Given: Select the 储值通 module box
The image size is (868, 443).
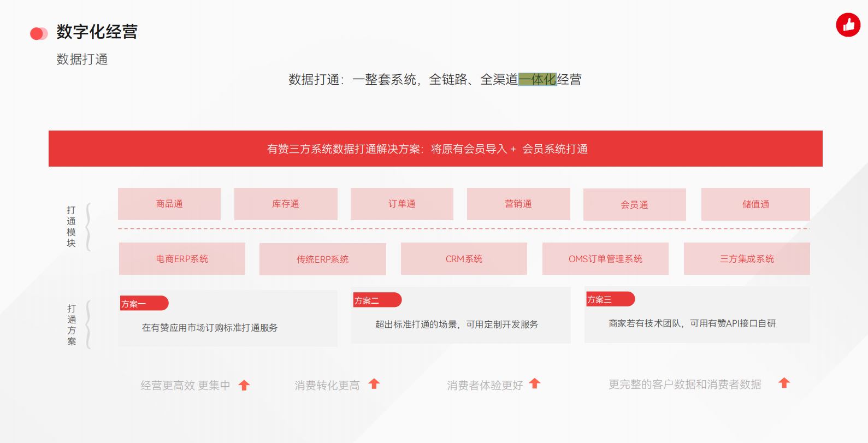Looking at the screenshot, I should point(755,204).
